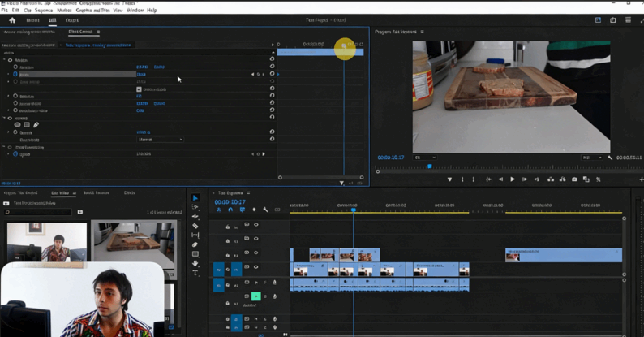644x337 pixels.
Task: Select the pen mask tool under Opacity
Action: click(x=36, y=125)
